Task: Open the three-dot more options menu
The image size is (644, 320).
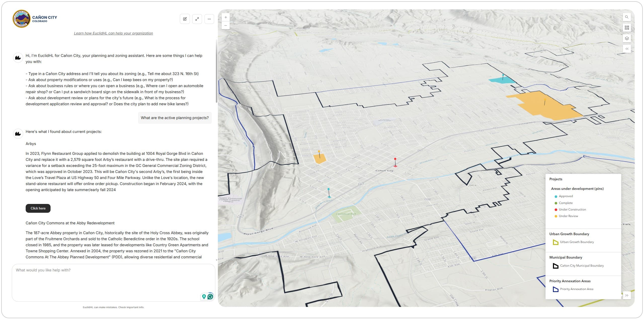Action: coord(209,19)
